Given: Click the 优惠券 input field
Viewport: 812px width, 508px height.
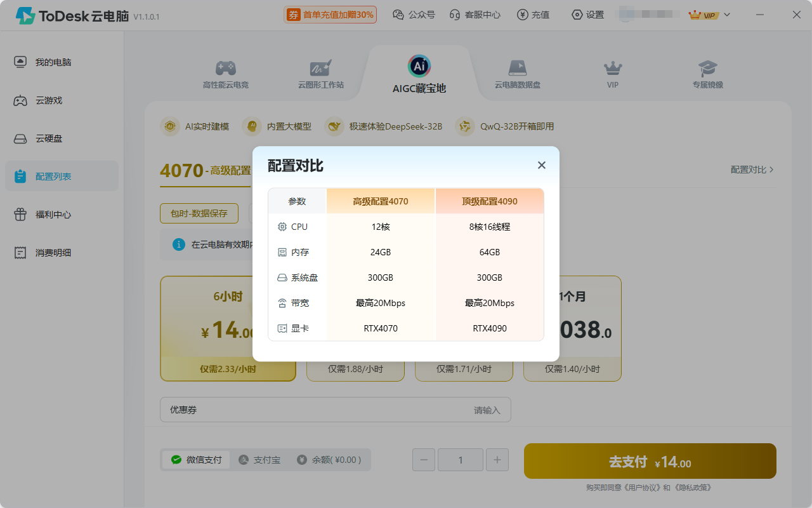Looking at the screenshot, I should (x=336, y=410).
